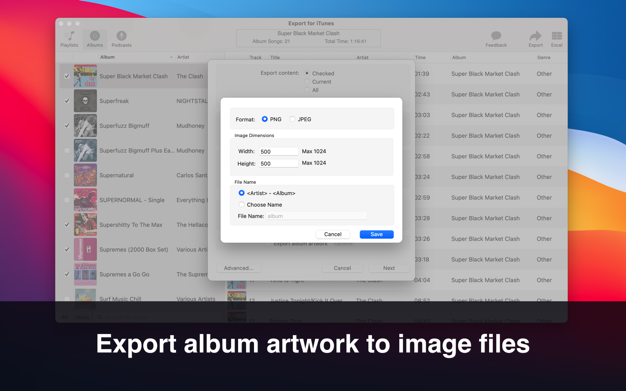The width and height of the screenshot is (626, 391).
Task: Select the Superfuzz Bigmuff album name
Action: pyautogui.click(x=125, y=125)
